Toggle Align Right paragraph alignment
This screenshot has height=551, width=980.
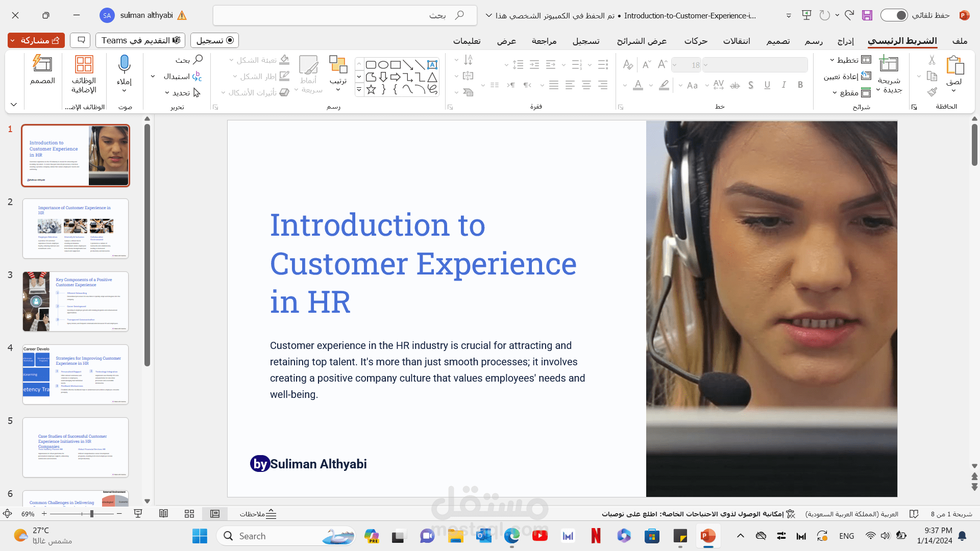point(603,85)
